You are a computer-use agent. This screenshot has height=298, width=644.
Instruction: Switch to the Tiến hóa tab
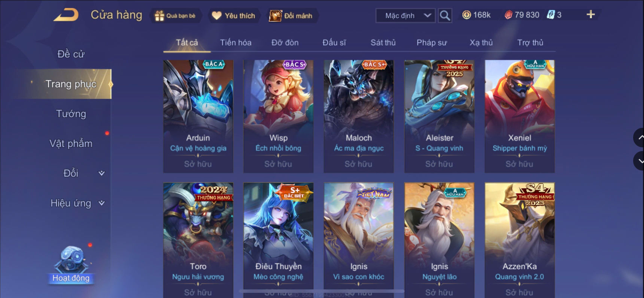tap(236, 43)
